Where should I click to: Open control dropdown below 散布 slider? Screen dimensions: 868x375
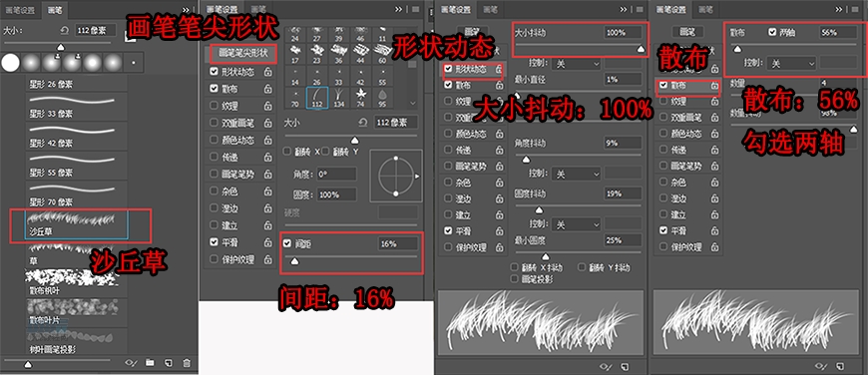pyautogui.click(x=792, y=64)
